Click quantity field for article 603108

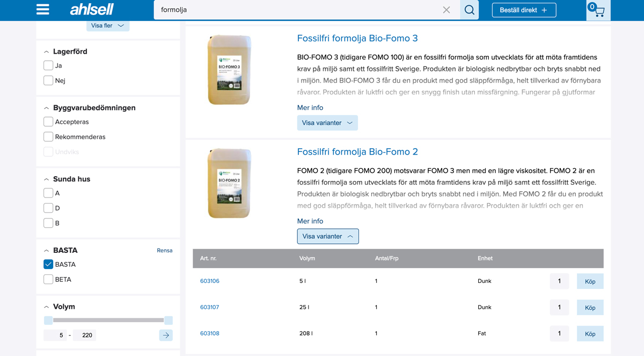559,333
